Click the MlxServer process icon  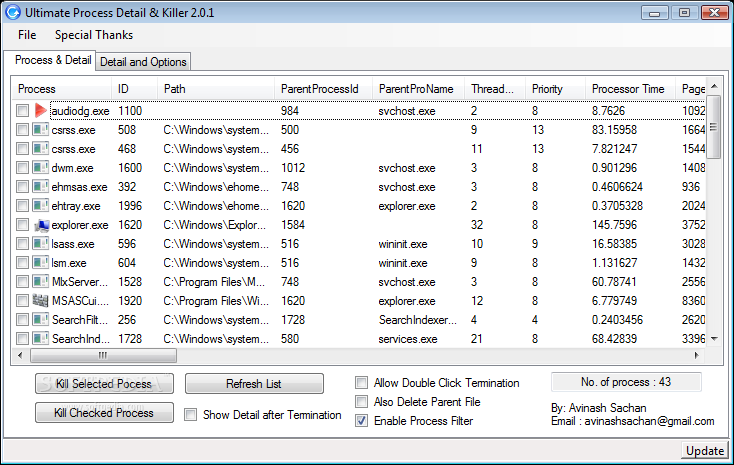coord(40,281)
